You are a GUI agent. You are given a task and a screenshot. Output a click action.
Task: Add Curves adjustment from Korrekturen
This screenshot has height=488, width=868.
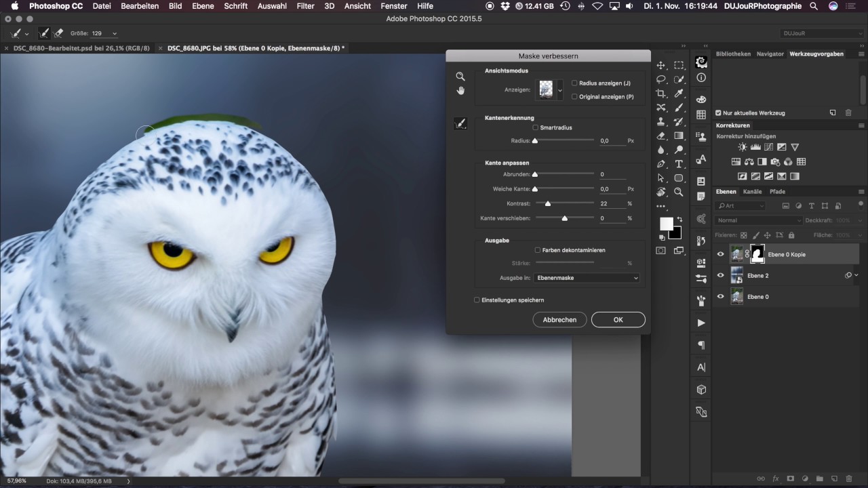click(x=768, y=147)
